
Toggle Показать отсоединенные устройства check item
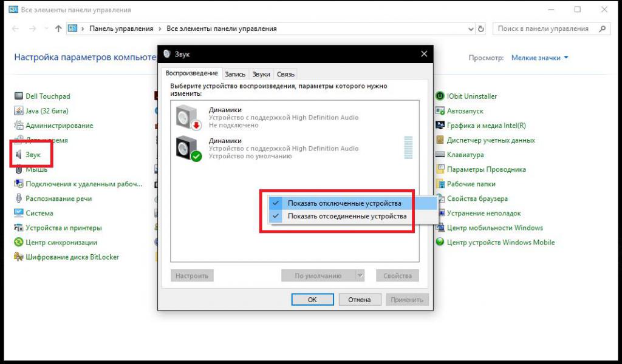[x=352, y=216]
